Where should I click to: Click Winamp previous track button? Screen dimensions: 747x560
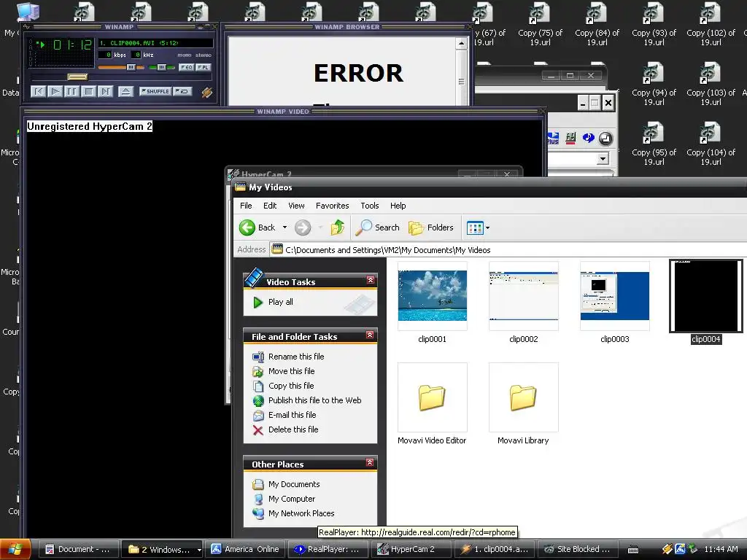click(38, 91)
